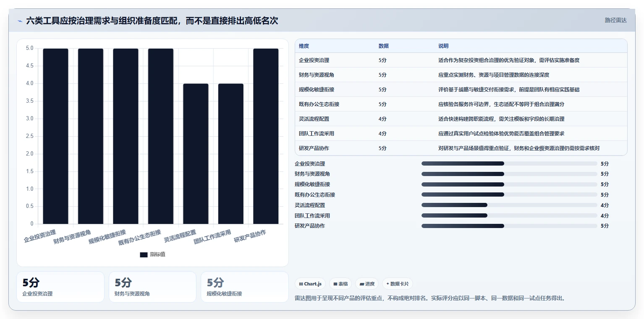Click the 5.0 value on the chart y-axis
The width and height of the screenshot is (644, 319).
[30, 48]
